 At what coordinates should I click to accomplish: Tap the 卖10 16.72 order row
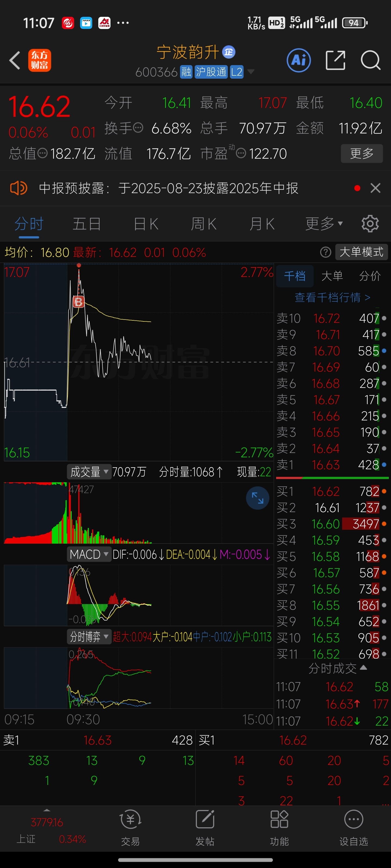click(332, 318)
